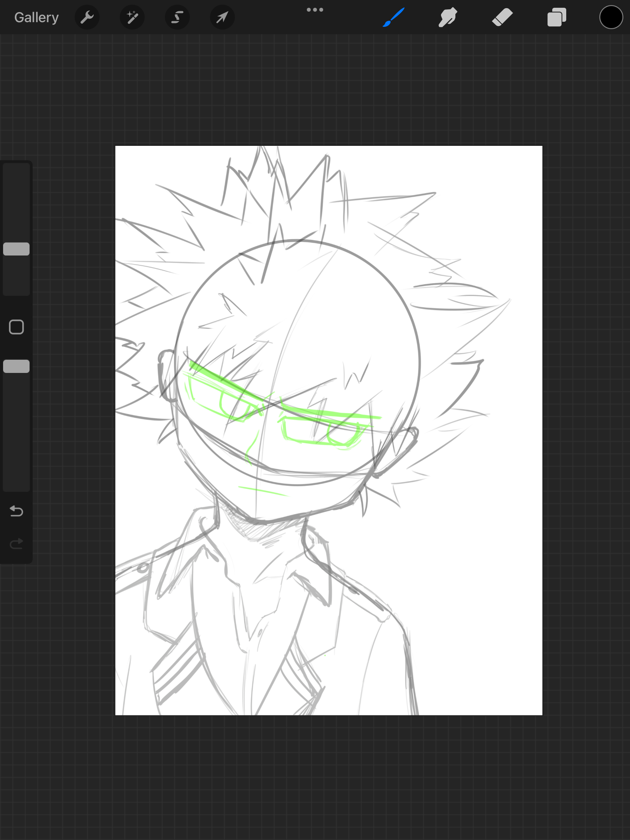The height and width of the screenshot is (840, 630).
Task: Open the Gallery
Action: (36, 17)
